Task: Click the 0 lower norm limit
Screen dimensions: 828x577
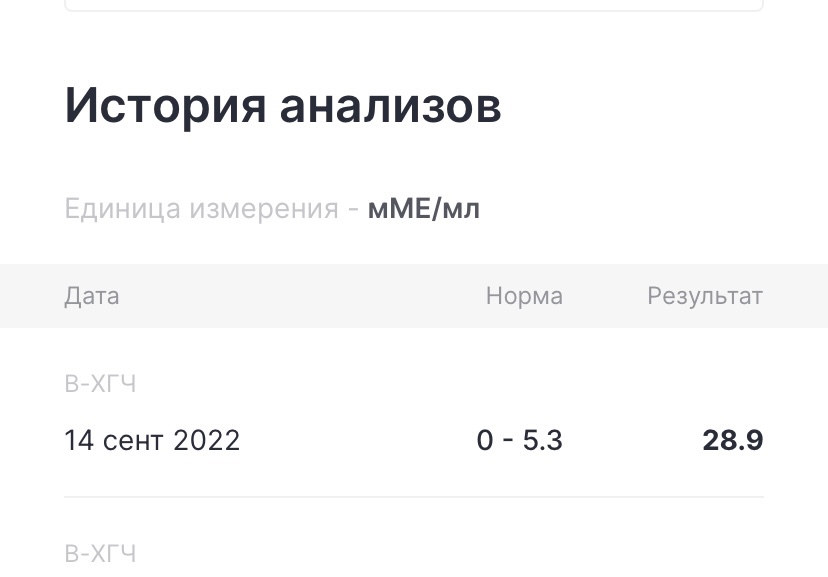Action: 485,440
